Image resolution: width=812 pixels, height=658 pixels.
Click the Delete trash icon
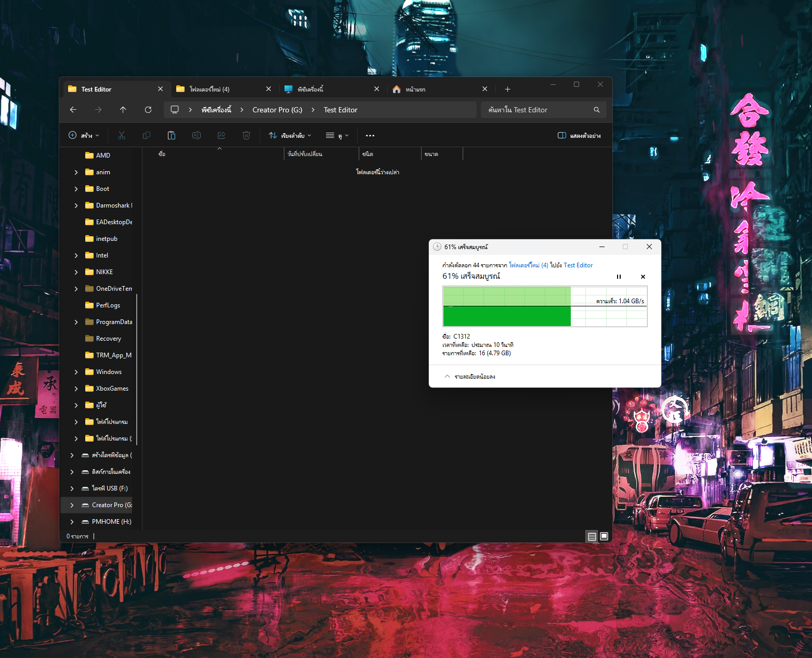click(246, 136)
